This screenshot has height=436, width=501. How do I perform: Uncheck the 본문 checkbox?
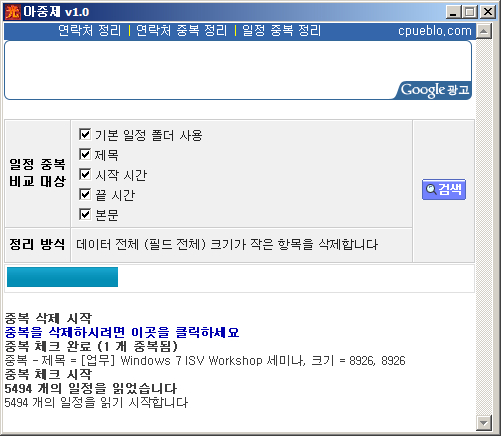(85, 214)
